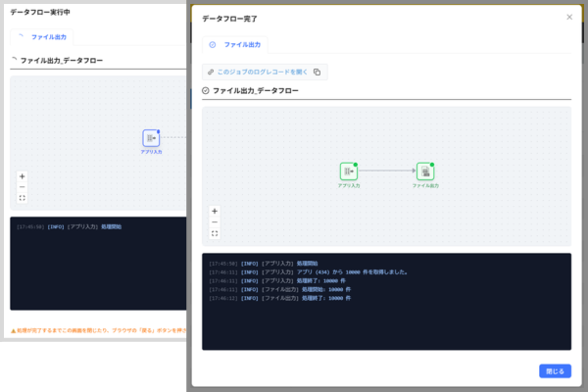Select ファイル出力 tab in completed dialog
Image resolution: width=588 pixels, height=392 pixels.
click(235, 45)
